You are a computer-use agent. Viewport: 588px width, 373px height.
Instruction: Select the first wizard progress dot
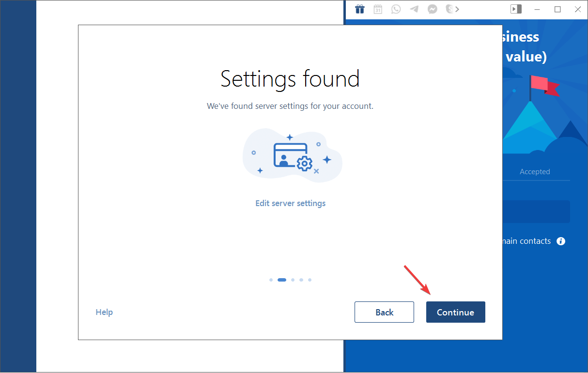point(271,280)
